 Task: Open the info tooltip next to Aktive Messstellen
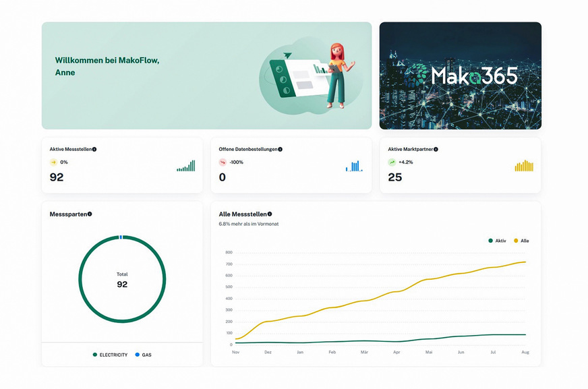[x=94, y=149]
